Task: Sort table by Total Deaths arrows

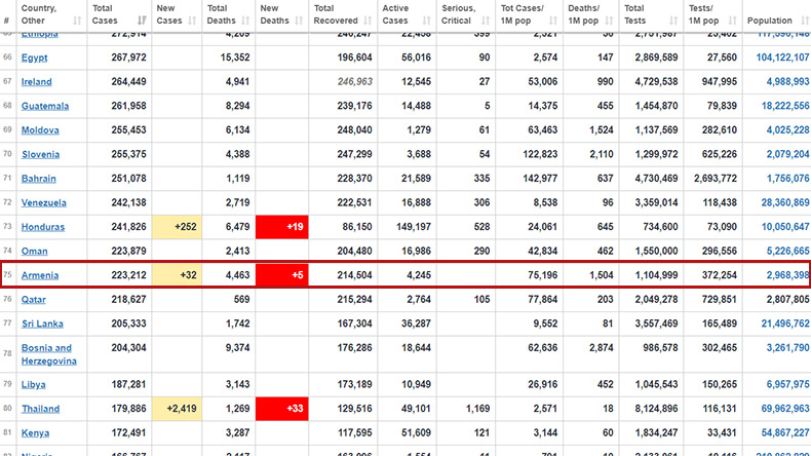Action: click(246, 21)
